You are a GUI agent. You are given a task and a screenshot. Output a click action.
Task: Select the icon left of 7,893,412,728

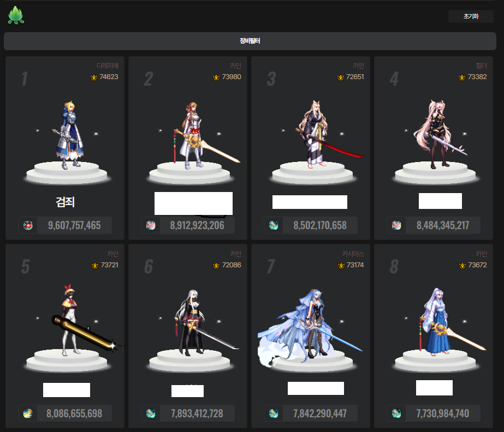click(x=151, y=413)
